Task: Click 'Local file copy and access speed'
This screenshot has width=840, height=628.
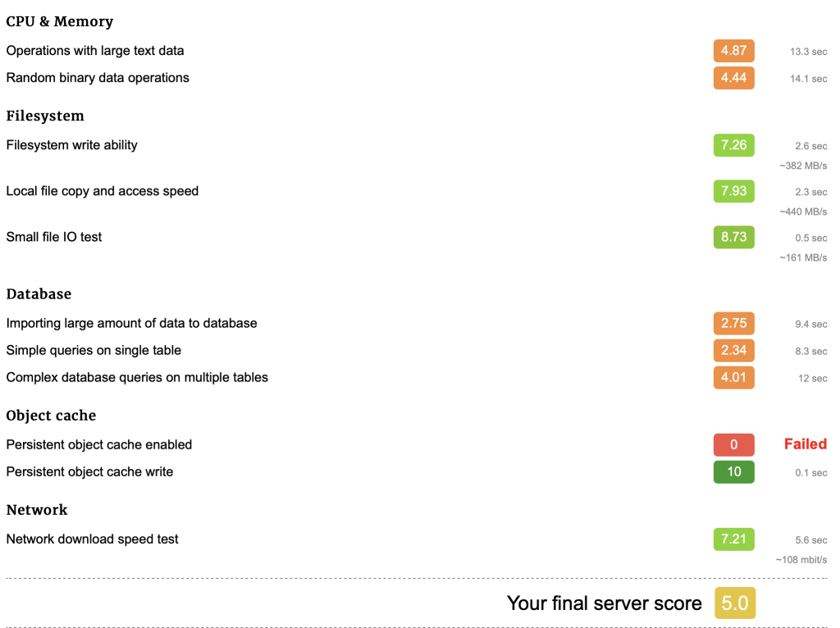Action: click(x=103, y=191)
